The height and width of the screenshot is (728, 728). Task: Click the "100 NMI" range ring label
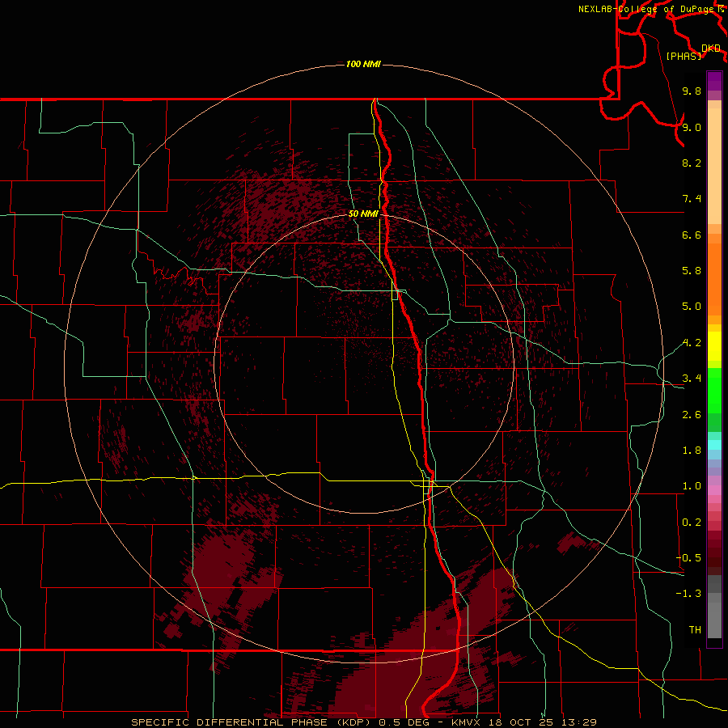tap(363, 64)
